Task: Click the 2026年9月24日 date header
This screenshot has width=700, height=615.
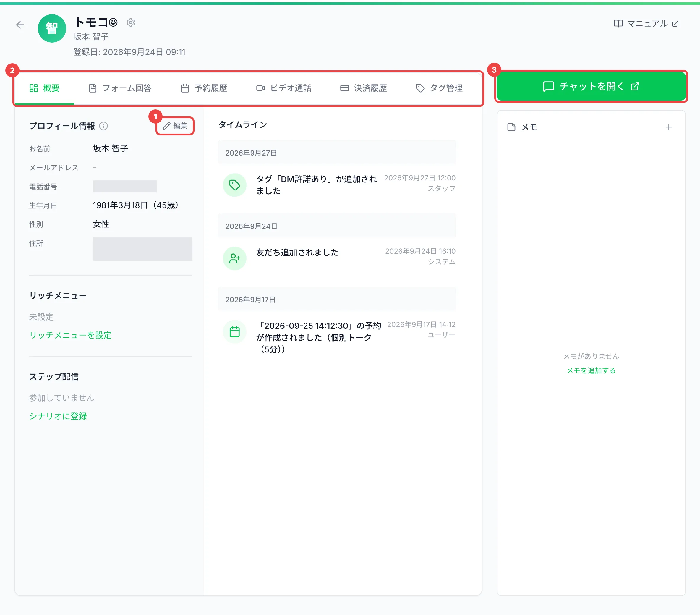Action: click(x=337, y=226)
